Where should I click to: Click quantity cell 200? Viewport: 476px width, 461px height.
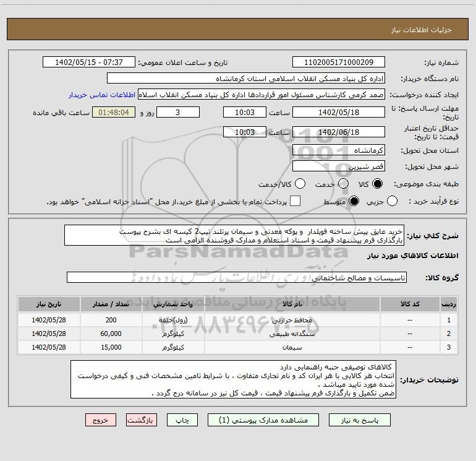[111, 320]
